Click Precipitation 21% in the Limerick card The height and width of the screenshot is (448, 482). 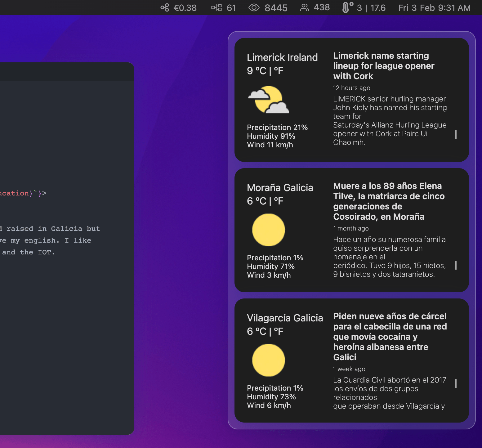coord(277,128)
